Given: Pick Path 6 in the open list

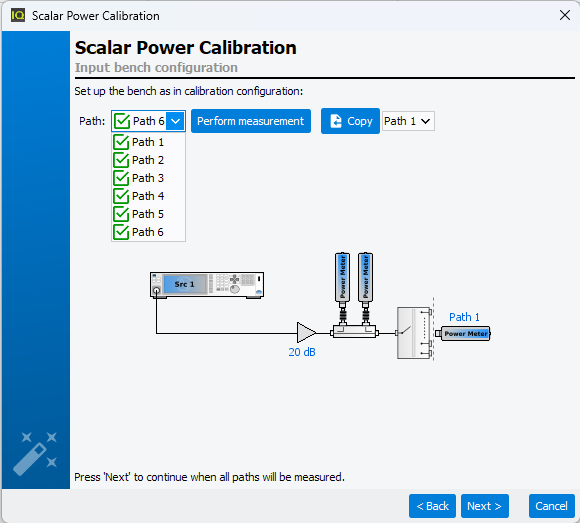Looking at the screenshot, I should click(x=148, y=232).
